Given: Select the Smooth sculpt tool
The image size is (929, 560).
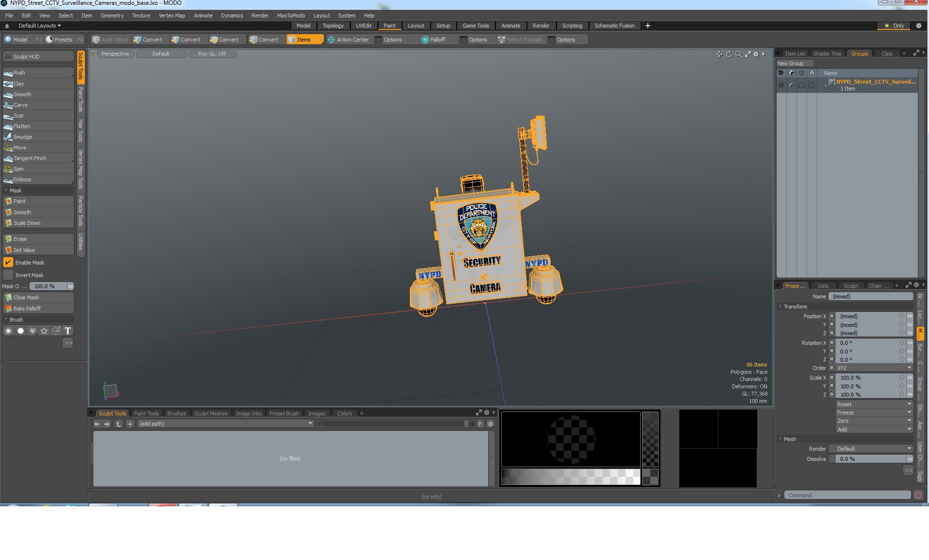Looking at the screenshot, I should tap(38, 94).
